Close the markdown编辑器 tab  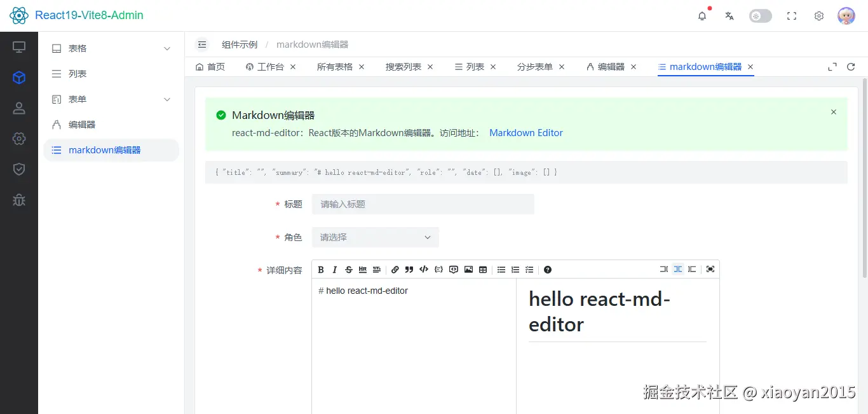[x=750, y=67]
